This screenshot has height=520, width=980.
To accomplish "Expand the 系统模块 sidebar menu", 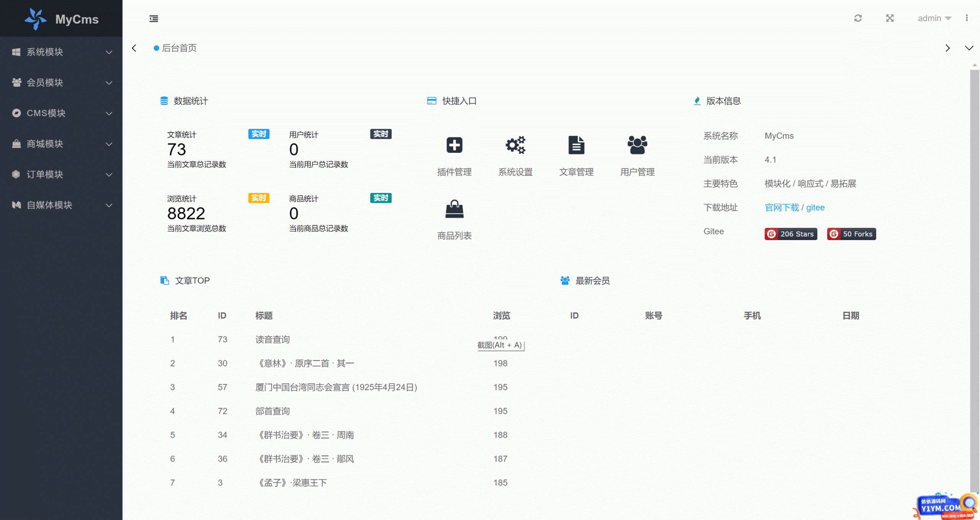I will [x=61, y=52].
